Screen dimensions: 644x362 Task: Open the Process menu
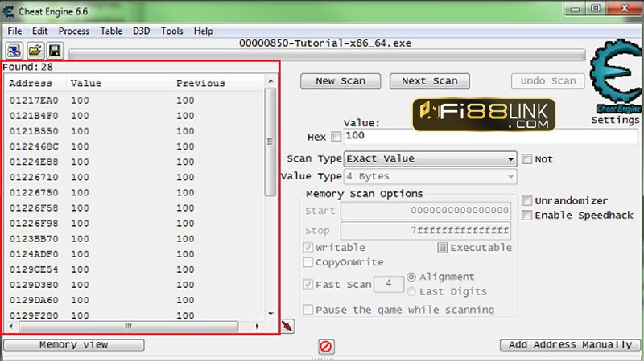click(74, 31)
